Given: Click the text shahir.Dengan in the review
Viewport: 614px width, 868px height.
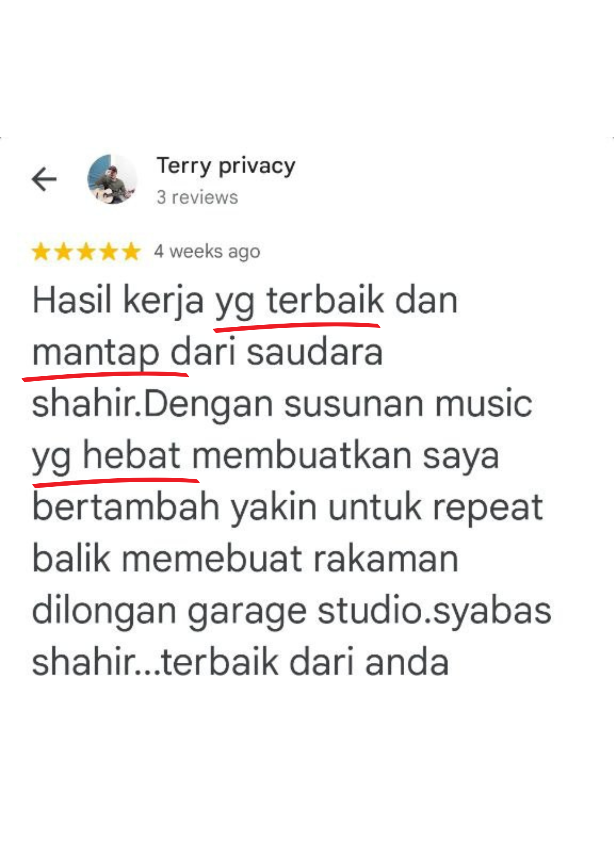Looking at the screenshot, I should 152,404.
